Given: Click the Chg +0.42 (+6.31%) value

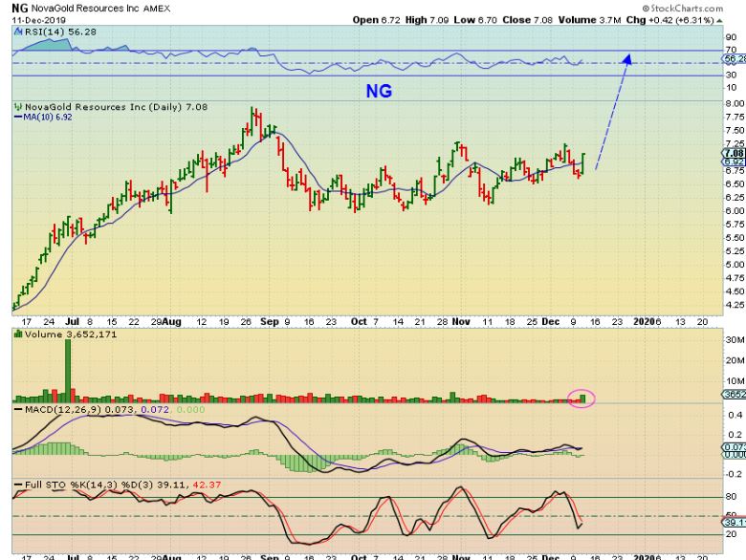Looking at the screenshot, I should [x=670, y=20].
